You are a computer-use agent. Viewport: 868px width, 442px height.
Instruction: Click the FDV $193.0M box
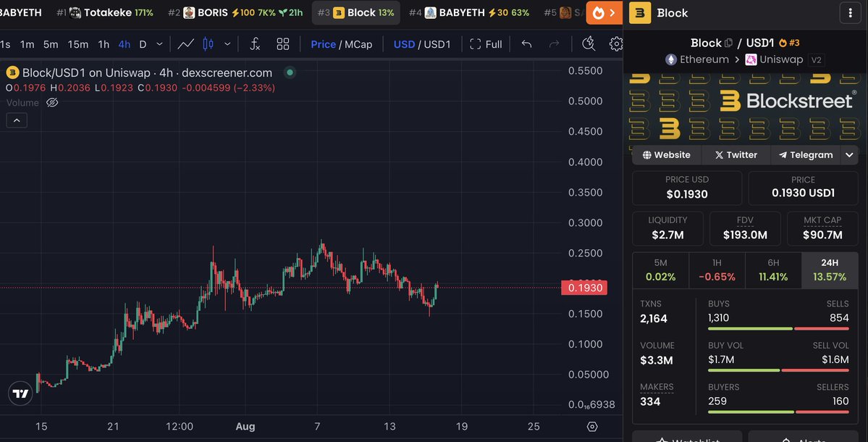coord(745,228)
